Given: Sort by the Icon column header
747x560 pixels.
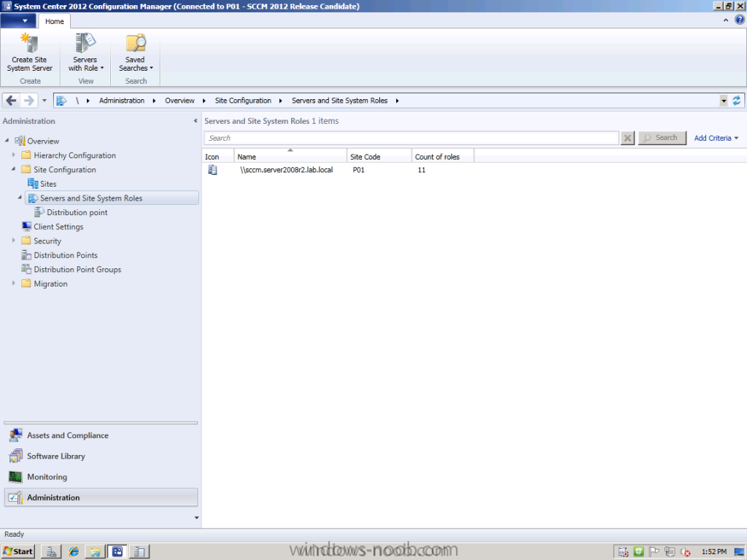Looking at the screenshot, I should [x=218, y=156].
